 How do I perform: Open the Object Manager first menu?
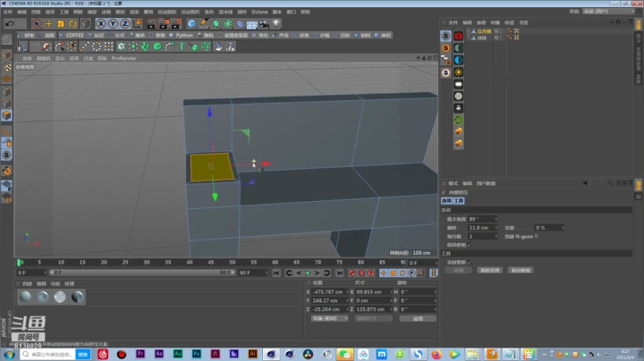coord(453,22)
